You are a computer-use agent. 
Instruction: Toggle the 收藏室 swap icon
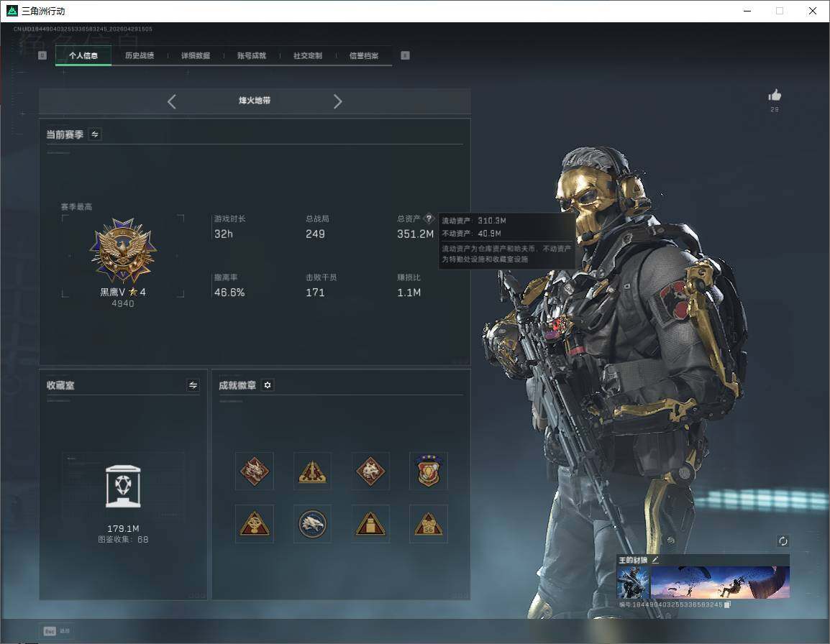click(x=193, y=385)
